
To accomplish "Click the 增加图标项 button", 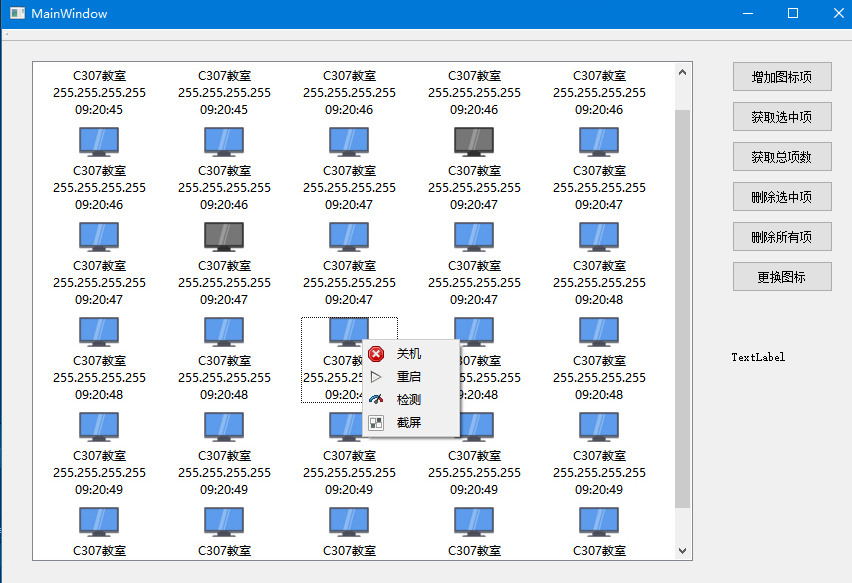I will pyautogui.click(x=782, y=76).
